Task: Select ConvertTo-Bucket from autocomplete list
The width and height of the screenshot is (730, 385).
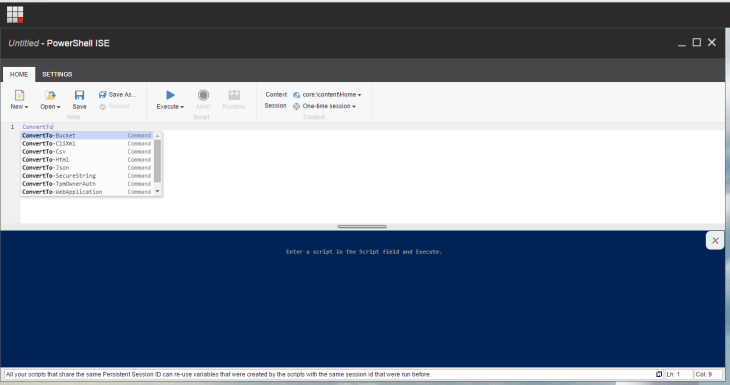Action: pyautogui.click(x=87, y=135)
